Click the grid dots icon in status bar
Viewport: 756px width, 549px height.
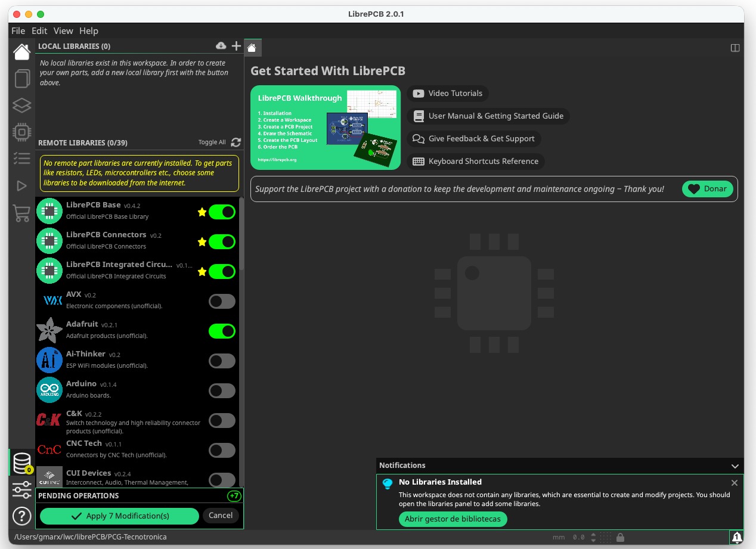point(606,537)
